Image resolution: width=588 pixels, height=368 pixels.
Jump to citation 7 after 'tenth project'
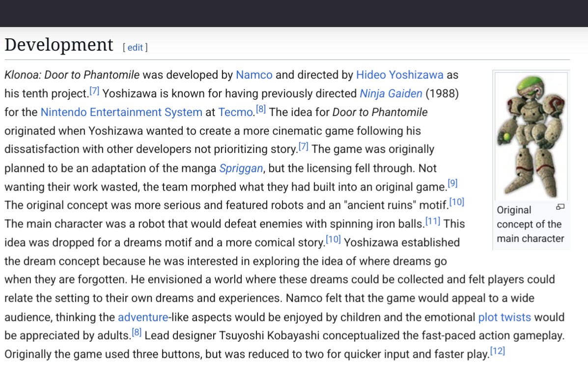pyautogui.click(x=94, y=90)
